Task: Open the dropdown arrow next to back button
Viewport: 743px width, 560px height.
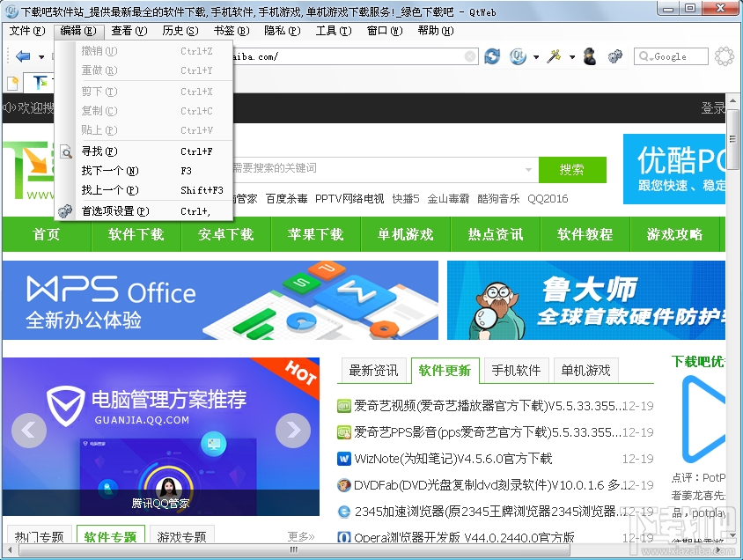Action: 41,56
